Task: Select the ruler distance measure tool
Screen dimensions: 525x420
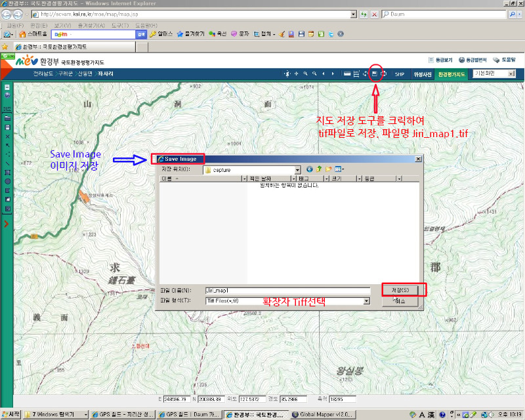Action: click(x=347, y=73)
